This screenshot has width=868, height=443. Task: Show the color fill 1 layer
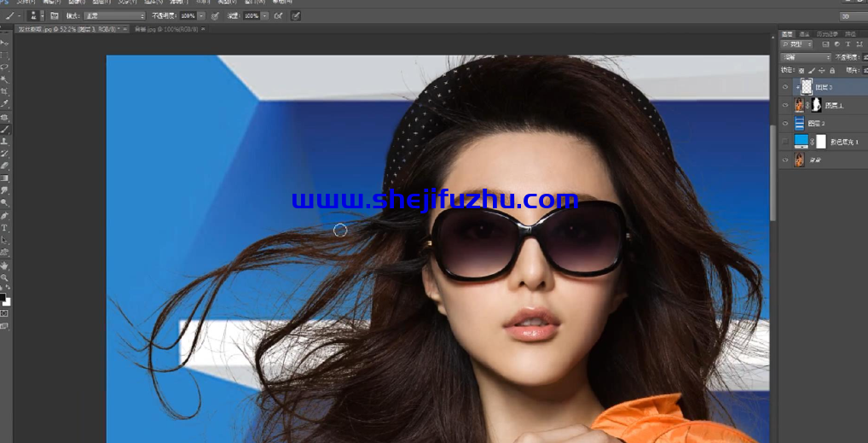[785, 142]
